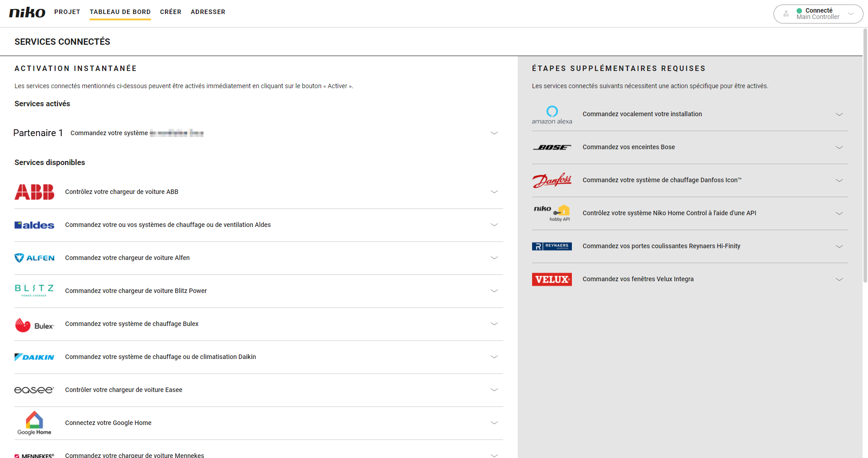This screenshot has height=458, width=868.
Task: Open the PROJET menu
Action: 67,12
